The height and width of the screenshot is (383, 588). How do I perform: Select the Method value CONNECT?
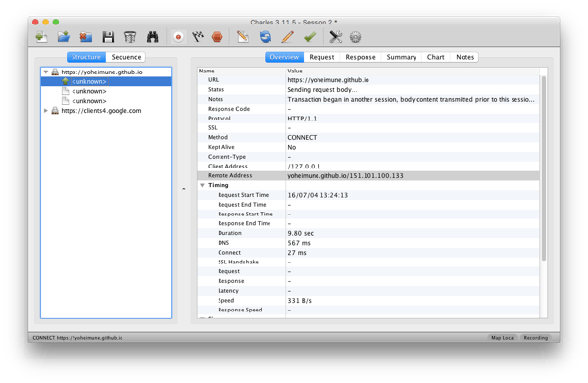(302, 137)
